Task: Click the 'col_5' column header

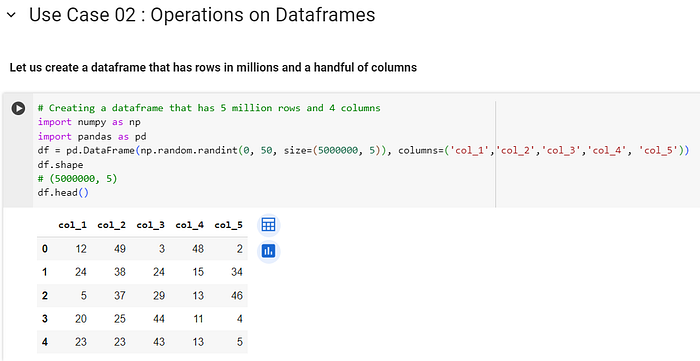Action: (229, 225)
